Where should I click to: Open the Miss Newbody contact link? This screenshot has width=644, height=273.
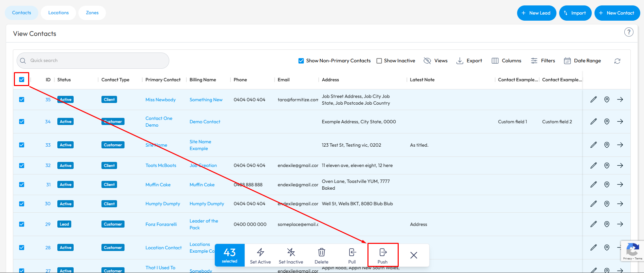click(x=160, y=100)
